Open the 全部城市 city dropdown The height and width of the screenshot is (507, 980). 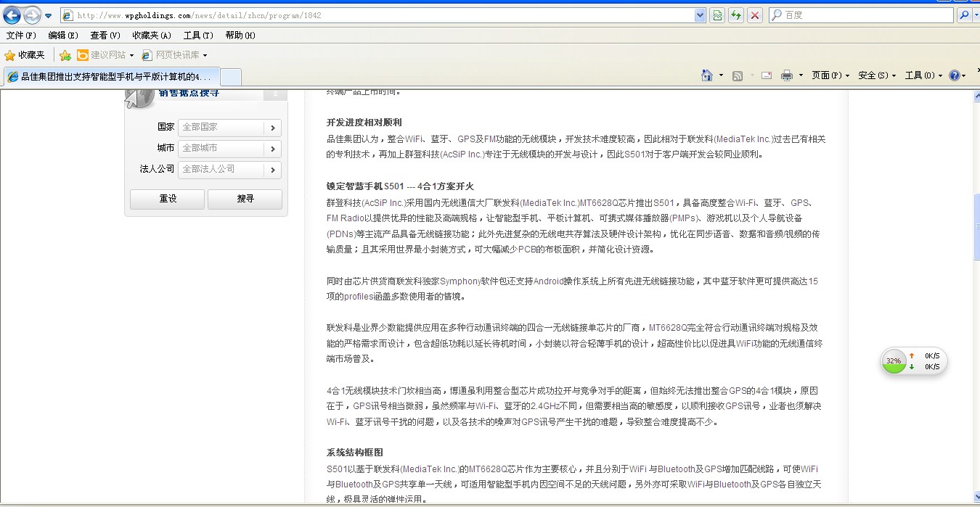[x=229, y=148]
